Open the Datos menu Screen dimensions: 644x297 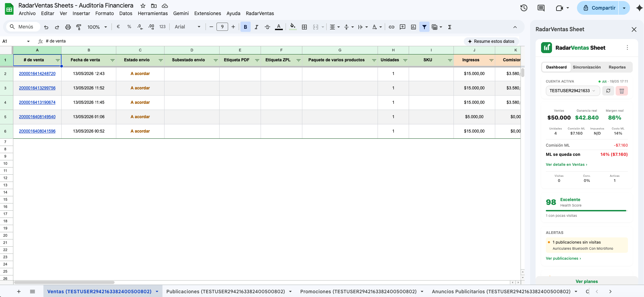[x=126, y=13]
